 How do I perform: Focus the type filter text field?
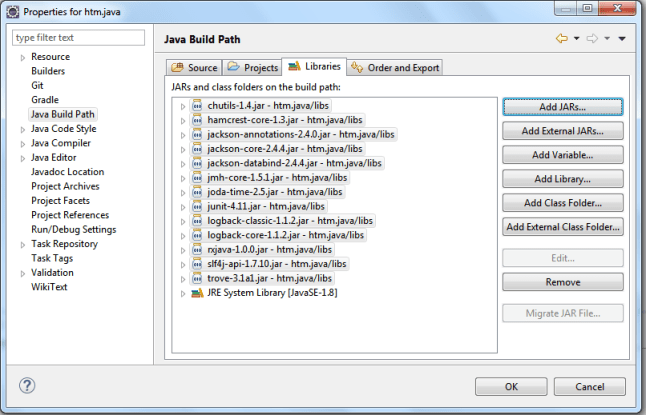click(x=79, y=38)
